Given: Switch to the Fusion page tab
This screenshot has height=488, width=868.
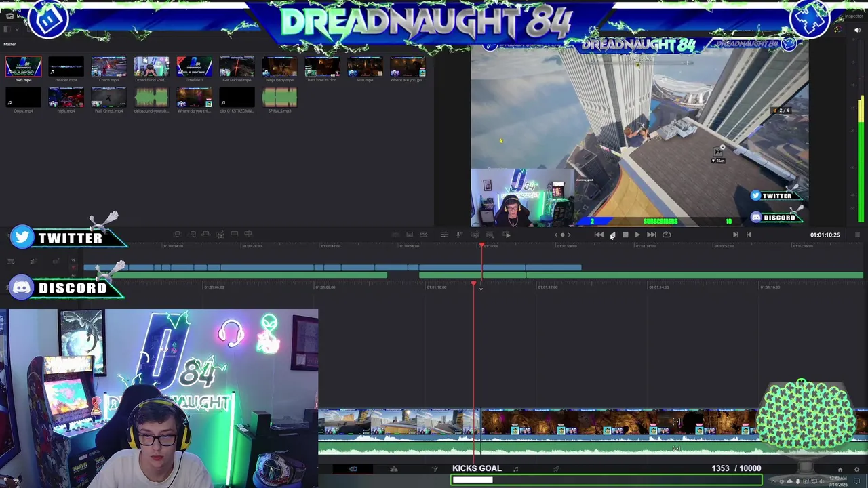Looking at the screenshot, I should [435, 468].
